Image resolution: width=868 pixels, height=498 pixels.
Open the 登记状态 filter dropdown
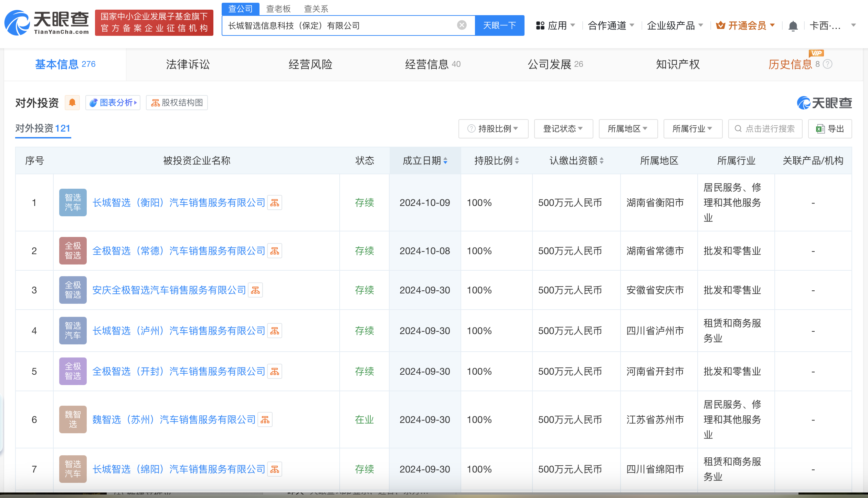coord(563,129)
